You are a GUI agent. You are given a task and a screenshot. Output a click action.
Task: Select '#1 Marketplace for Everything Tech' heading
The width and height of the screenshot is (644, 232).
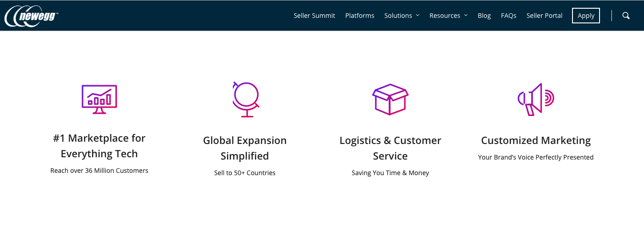(x=99, y=146)
